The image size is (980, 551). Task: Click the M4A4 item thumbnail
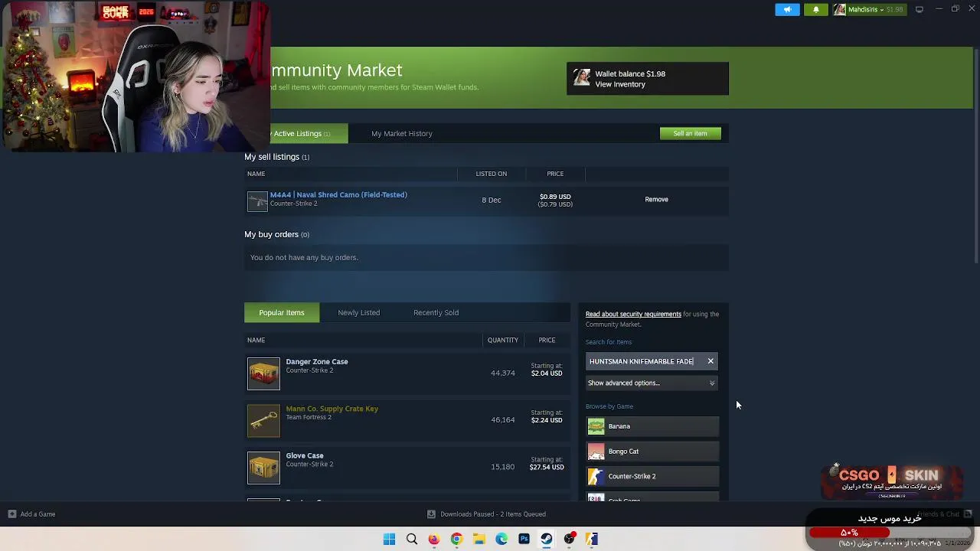pos(257,200)
